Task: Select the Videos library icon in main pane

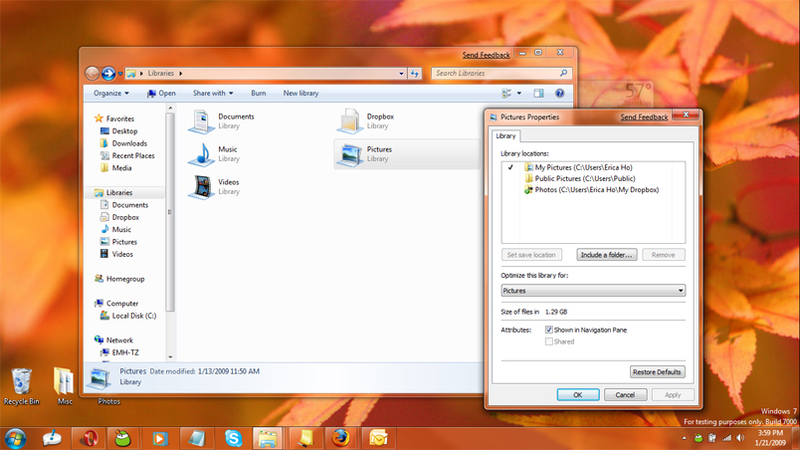Action: tap(201, 187)
